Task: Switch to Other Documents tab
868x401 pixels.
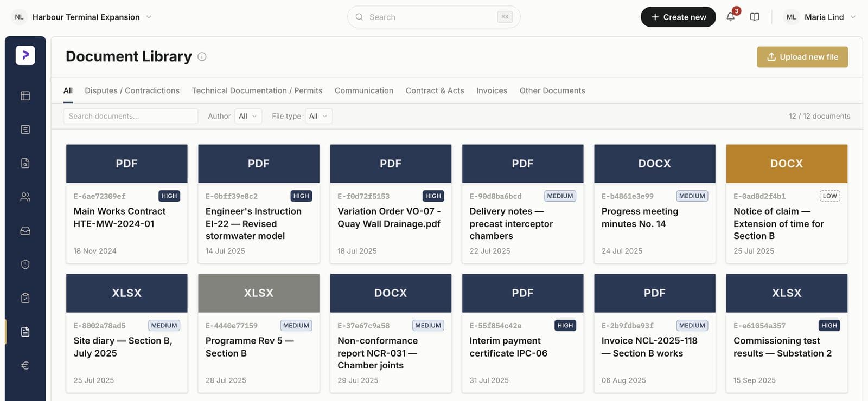Action: [x=552, y=90]
